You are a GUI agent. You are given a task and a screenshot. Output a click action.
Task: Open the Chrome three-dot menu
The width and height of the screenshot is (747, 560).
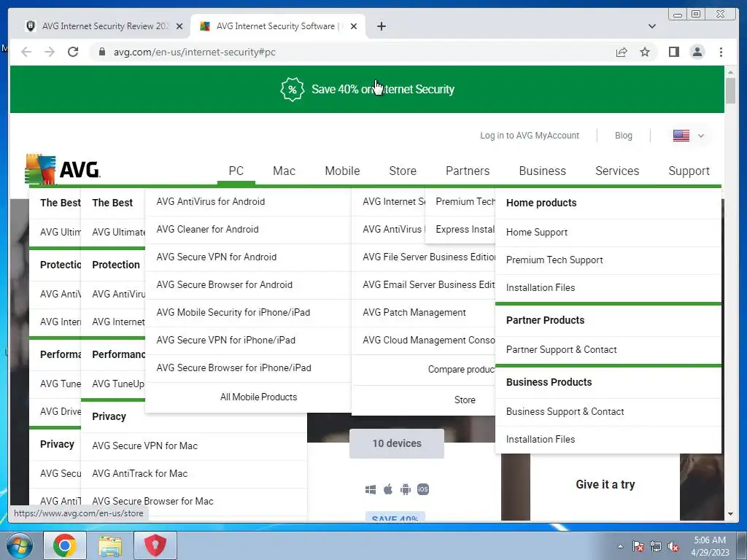tap(721, 52)
